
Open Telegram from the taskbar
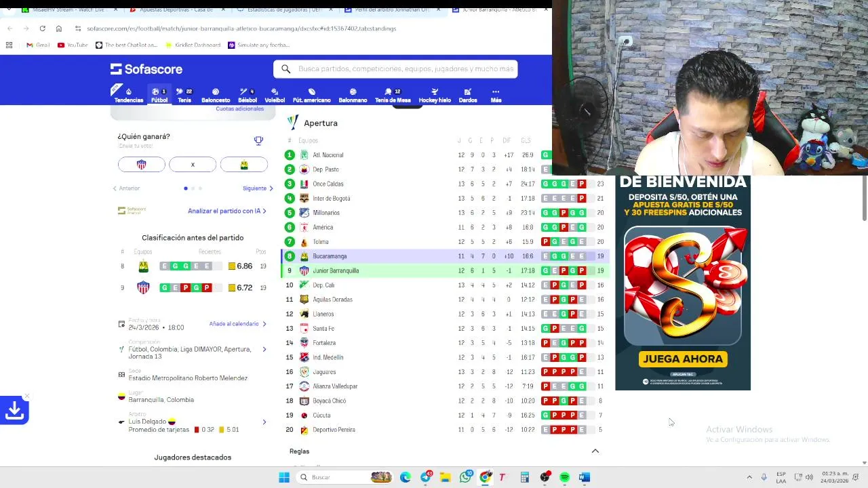(425, 477)
